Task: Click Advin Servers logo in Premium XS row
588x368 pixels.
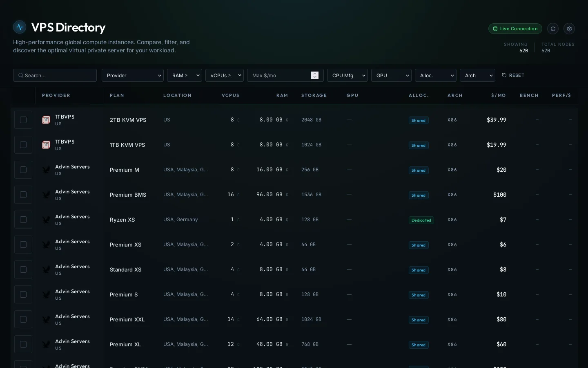Action: pyautogui.click(x=46, y=245)
